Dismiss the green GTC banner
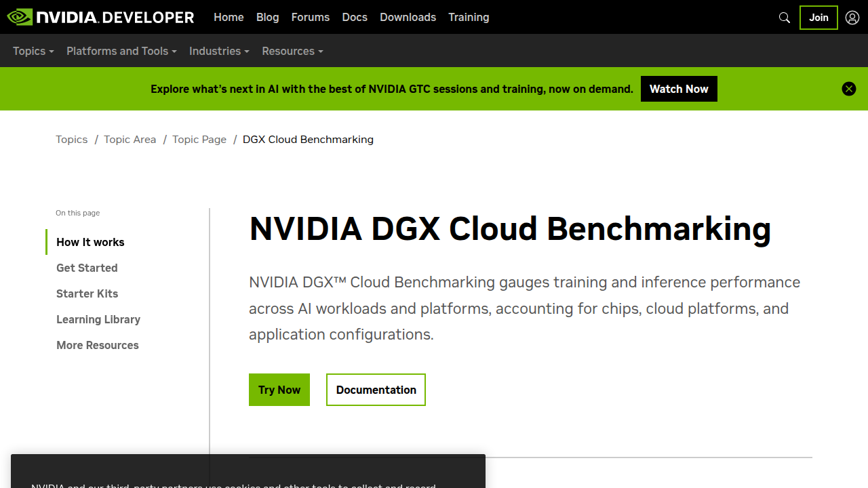Viewport: 868px width, 488px height. tap(849, 89)
